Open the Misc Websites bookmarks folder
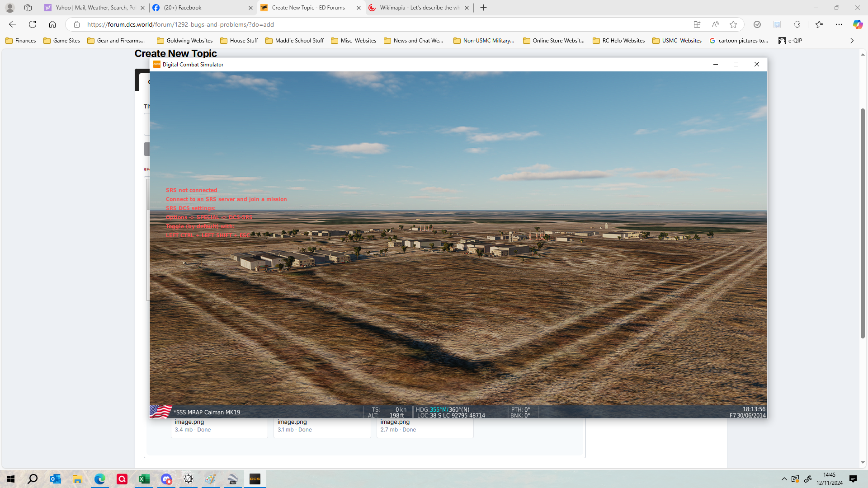Image resolution: width=868 pixels, height=488 pixels. 354,41
